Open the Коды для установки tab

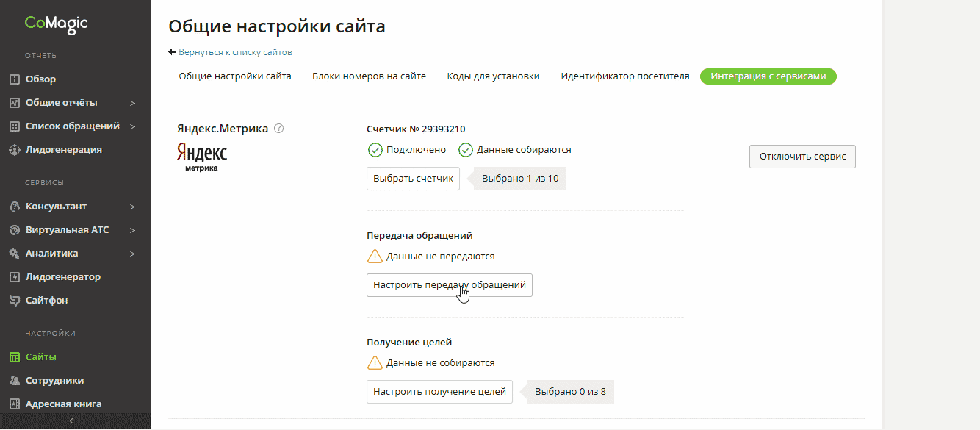point(493,76)
